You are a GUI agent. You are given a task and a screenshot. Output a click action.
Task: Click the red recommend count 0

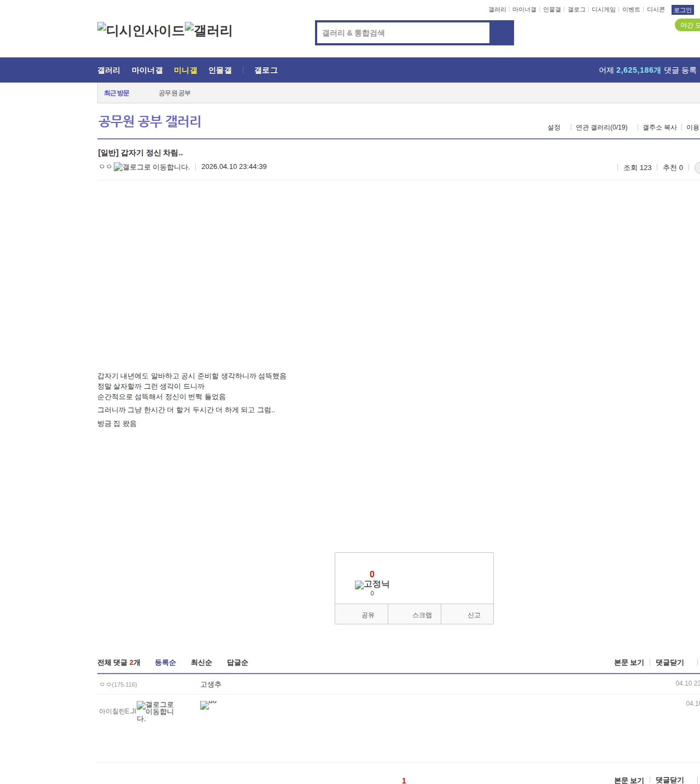point(372,574)
